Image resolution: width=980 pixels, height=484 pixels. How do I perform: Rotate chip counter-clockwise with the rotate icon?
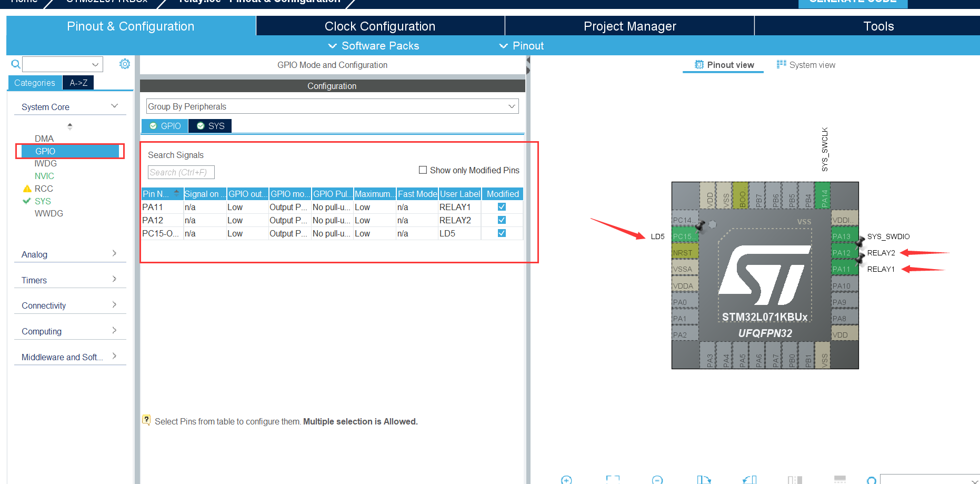pos(749,480)
